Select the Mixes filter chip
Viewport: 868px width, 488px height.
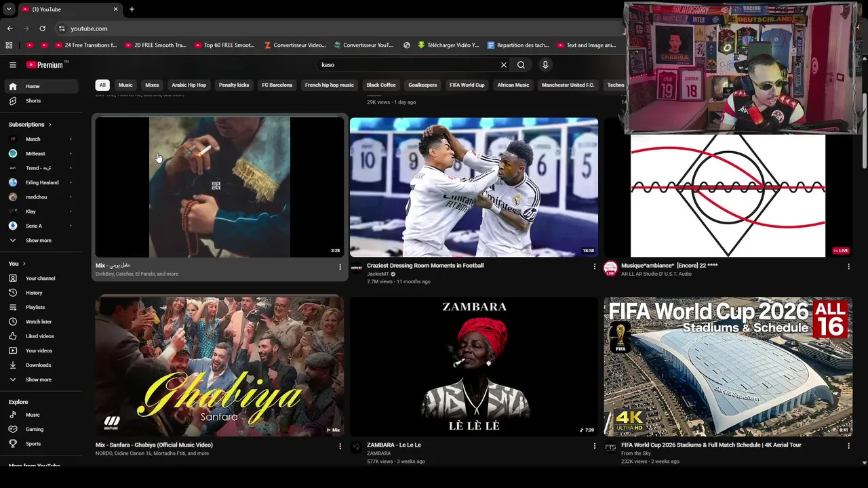152,85
